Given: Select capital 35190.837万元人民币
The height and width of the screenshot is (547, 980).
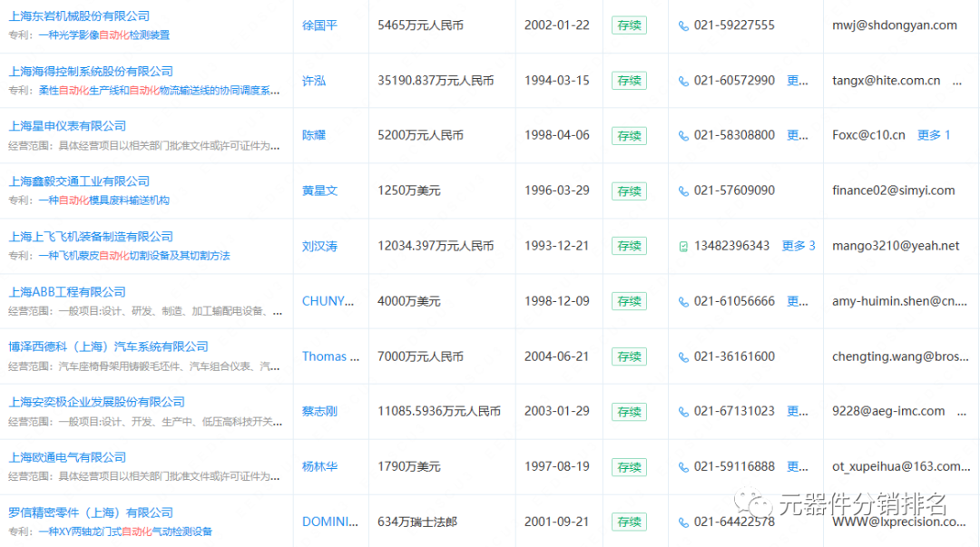Looking at the screenshot, I should click(436, 81).
